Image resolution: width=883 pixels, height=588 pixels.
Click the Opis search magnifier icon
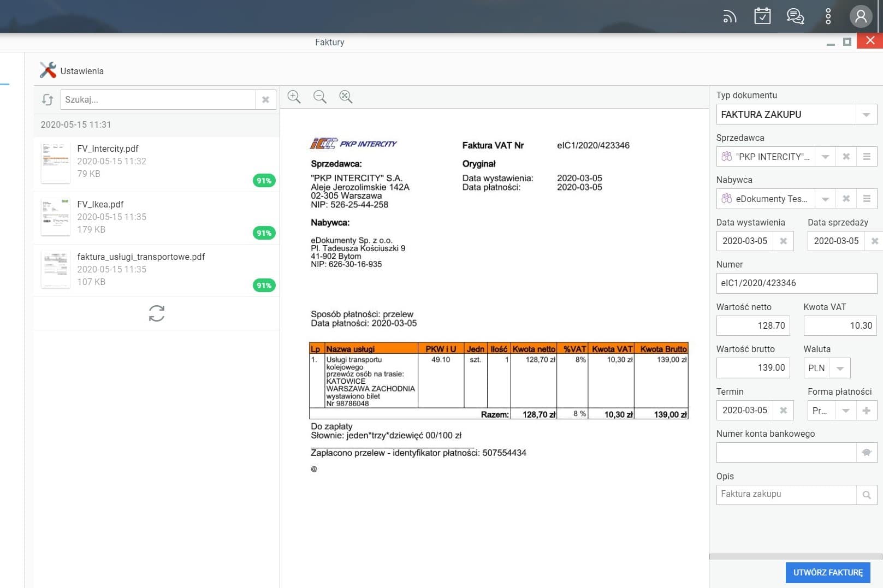(867, 495)
